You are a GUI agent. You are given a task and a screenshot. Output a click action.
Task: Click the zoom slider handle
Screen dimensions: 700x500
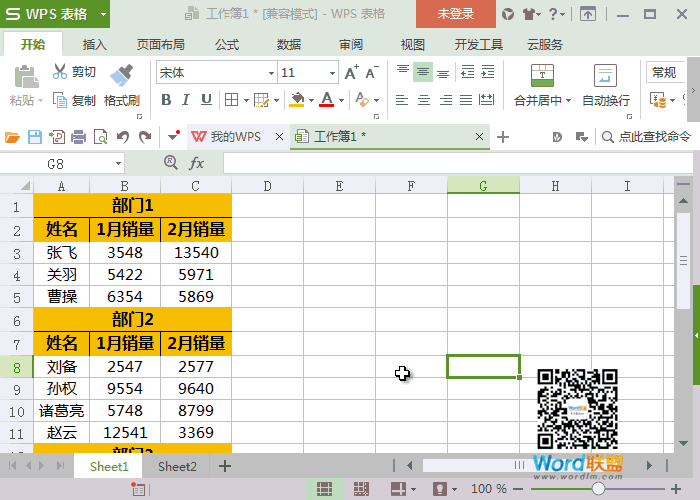click(598, 489)
